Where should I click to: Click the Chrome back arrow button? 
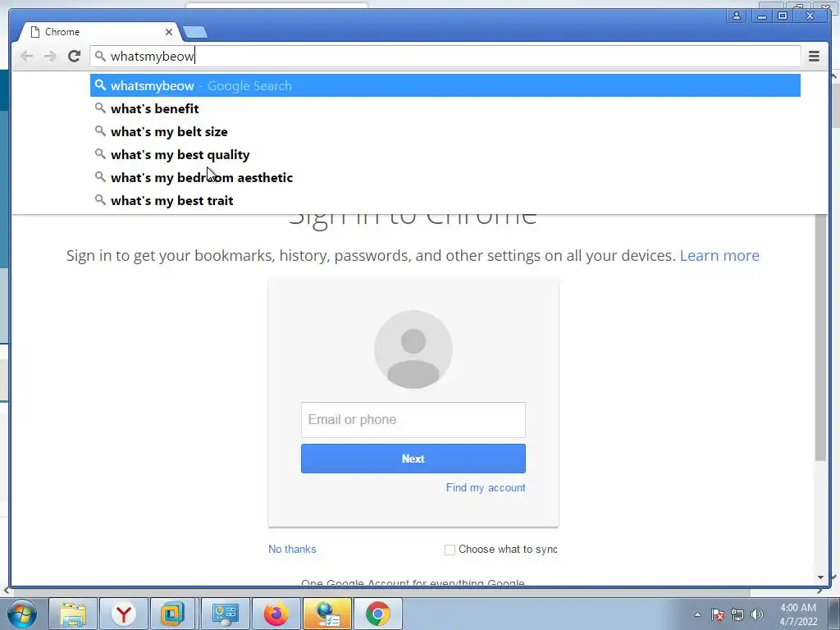pos(26,56)
